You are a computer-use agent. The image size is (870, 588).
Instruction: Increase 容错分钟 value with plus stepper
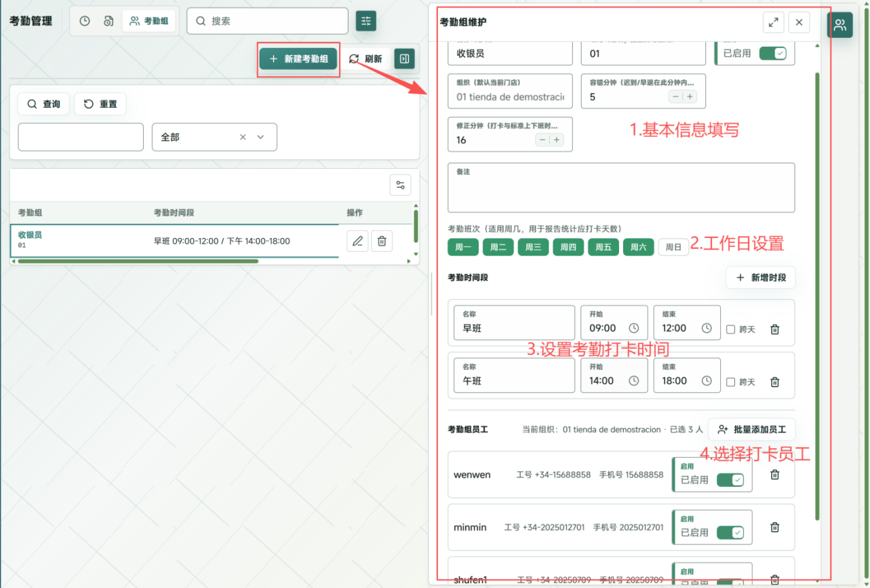tap(690, 97)
